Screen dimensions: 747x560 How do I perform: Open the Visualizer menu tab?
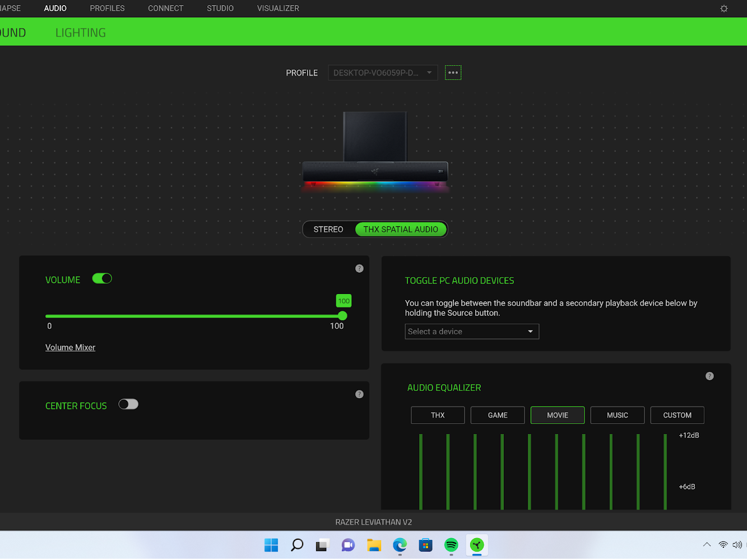pos(278,8)
